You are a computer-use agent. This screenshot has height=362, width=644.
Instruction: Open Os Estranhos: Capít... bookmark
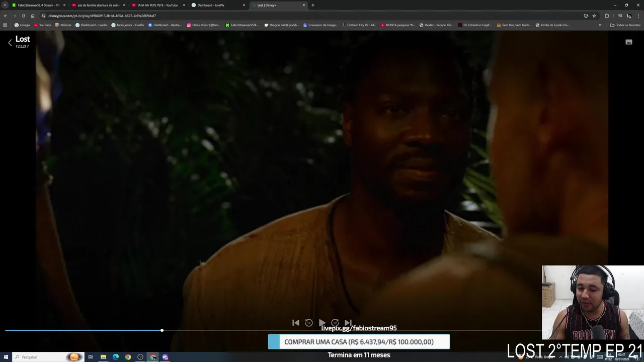pyautogui.click(x=475, y=25)
